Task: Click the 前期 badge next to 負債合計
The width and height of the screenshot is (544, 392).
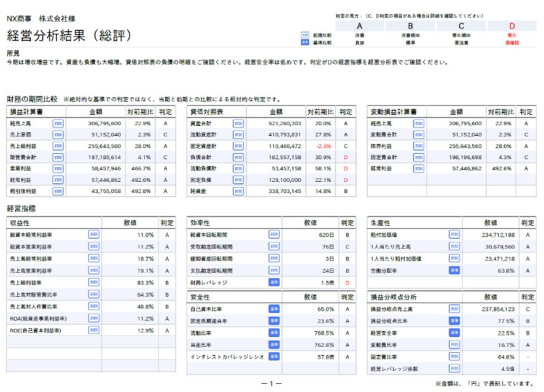Action: 238,157
